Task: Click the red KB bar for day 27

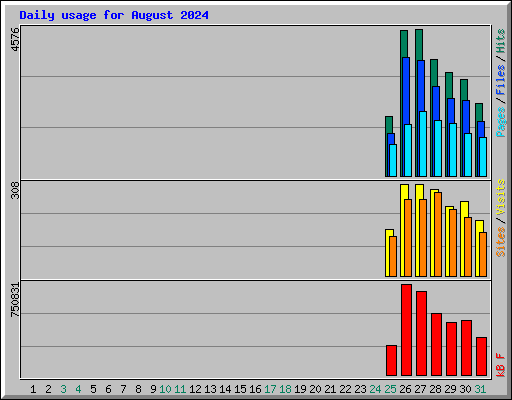Action: tap(421, 333)
